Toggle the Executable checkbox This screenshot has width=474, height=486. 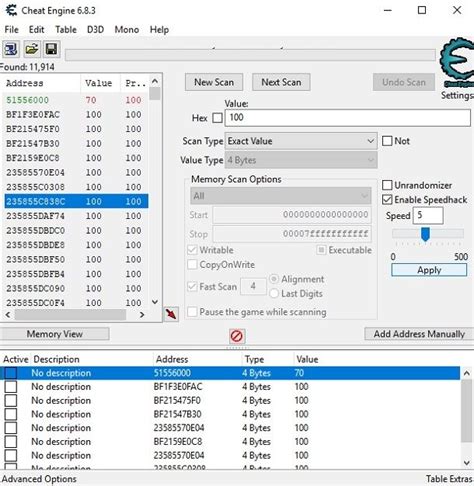pos(321,250)
